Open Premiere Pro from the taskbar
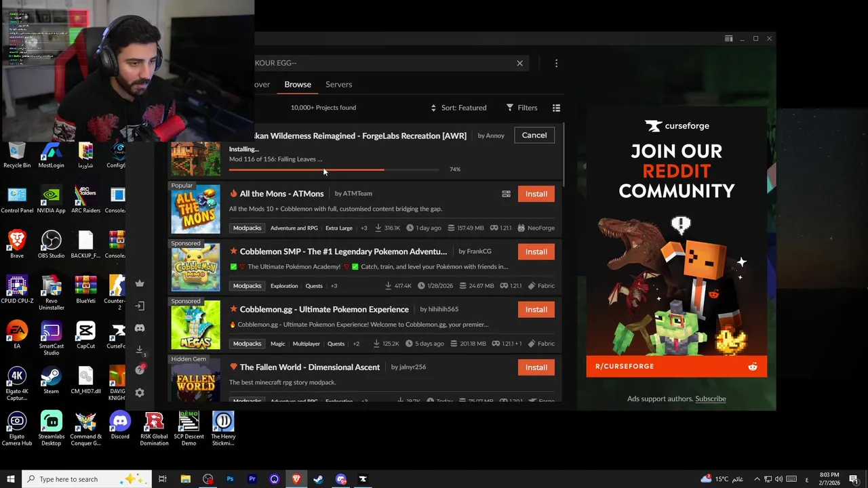The height and width of the screenshot is (488, 868). [x=252, y=479]
